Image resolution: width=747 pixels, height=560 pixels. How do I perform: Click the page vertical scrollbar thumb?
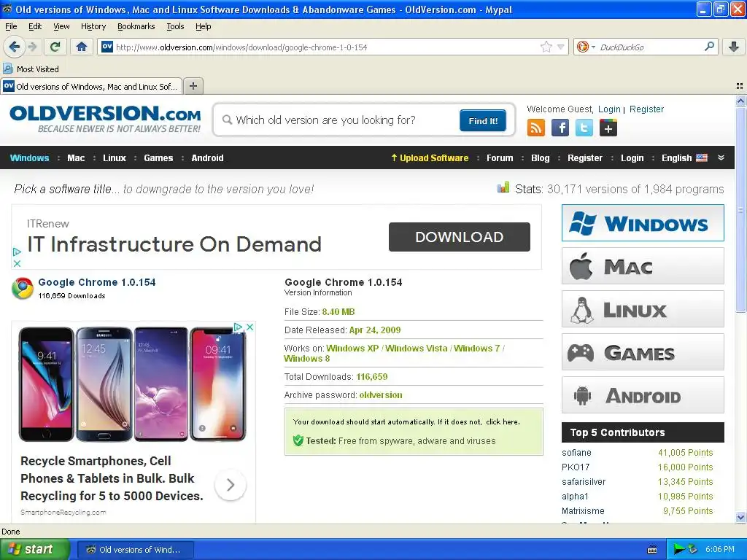click(740, 209)
